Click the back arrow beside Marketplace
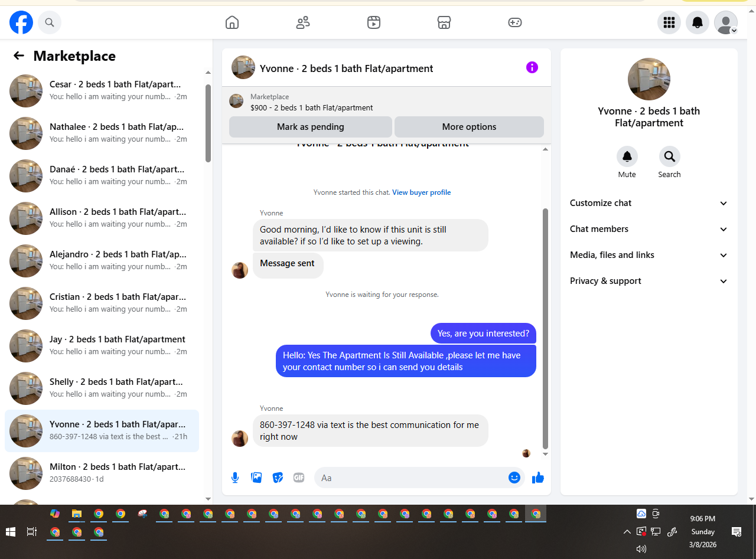Viewport: 756px width, 559px height. pos(19,55)
